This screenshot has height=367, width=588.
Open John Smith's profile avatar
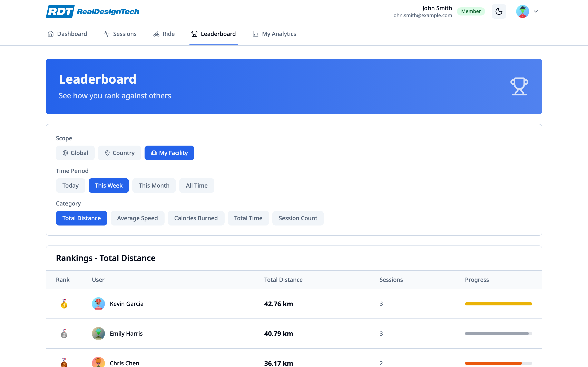[x=522, y=11]
